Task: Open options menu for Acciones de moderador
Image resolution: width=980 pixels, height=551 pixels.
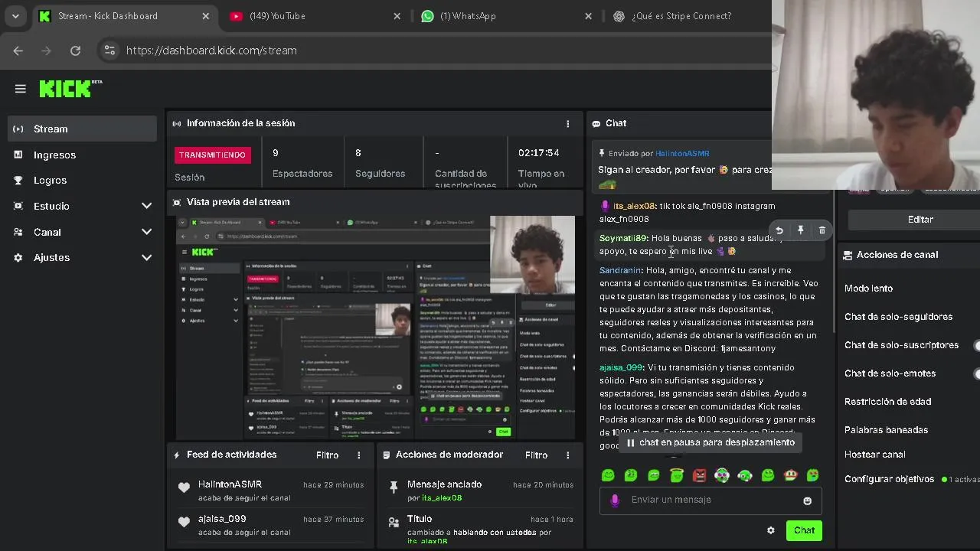Action: click(567, 455)
